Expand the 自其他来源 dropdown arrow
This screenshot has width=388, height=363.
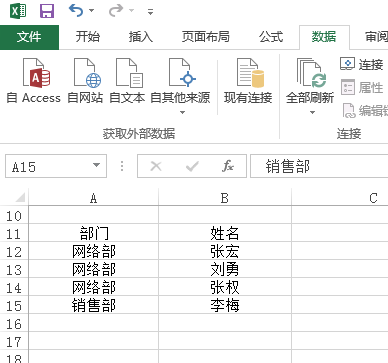click(x=182, y=112)
